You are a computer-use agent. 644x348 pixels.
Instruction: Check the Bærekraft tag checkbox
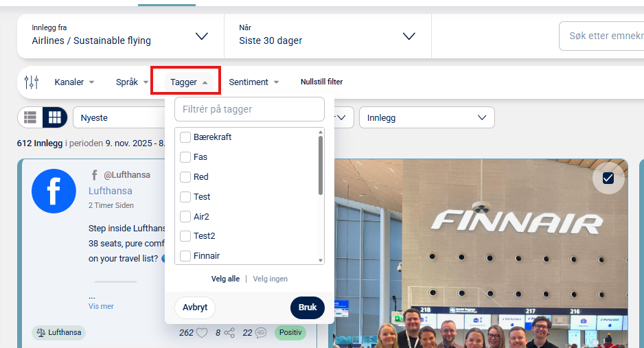tap(185, 137)
